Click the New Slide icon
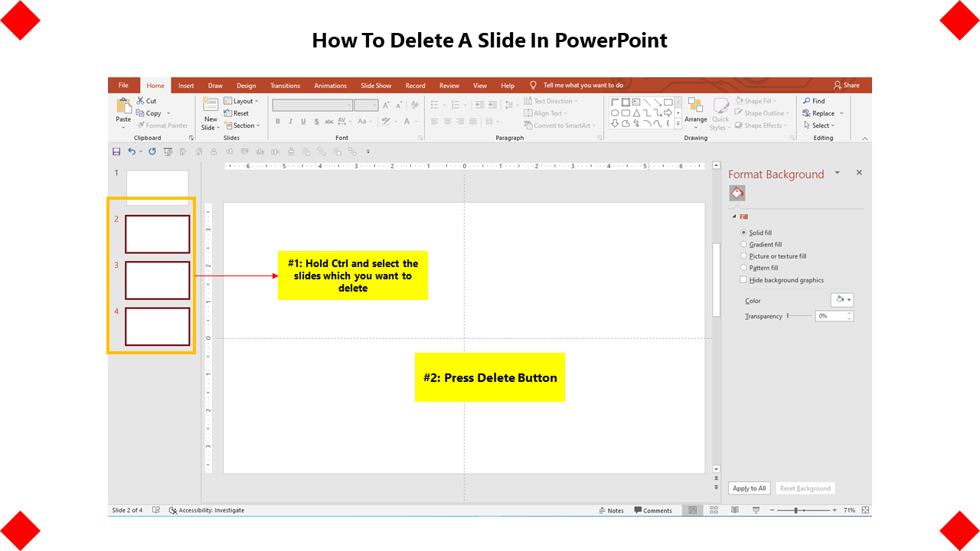 click(211, 106)
